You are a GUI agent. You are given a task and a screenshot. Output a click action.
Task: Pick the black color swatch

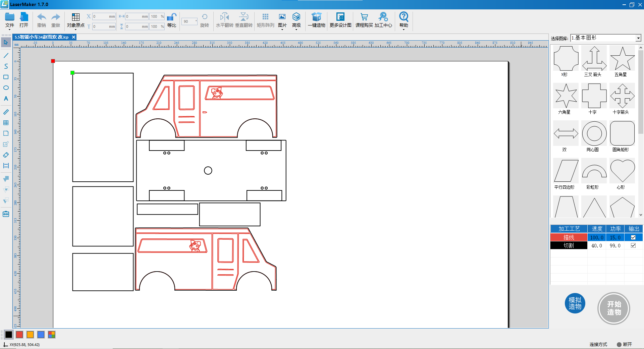9,334
